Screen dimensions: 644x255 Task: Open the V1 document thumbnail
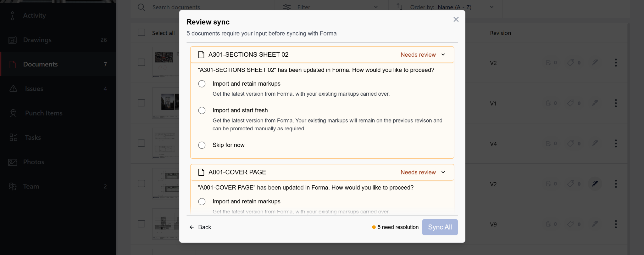pos(166,103)
